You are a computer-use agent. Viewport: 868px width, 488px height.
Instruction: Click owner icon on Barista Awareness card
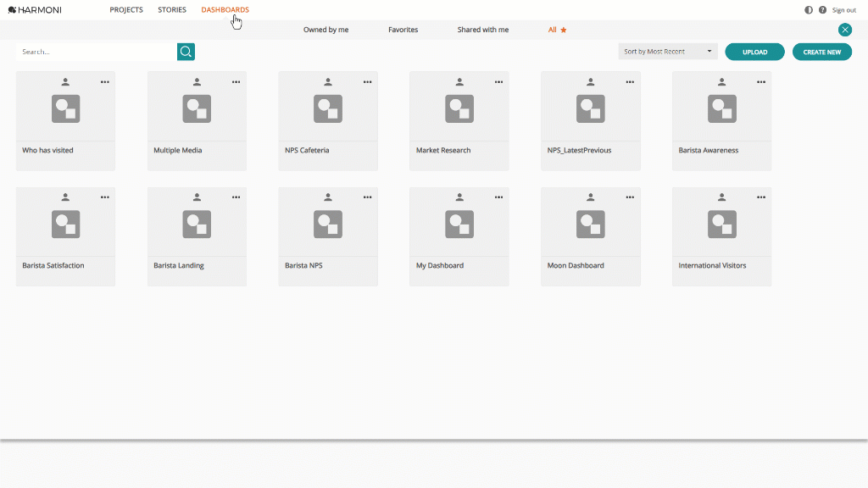(722, 82)
